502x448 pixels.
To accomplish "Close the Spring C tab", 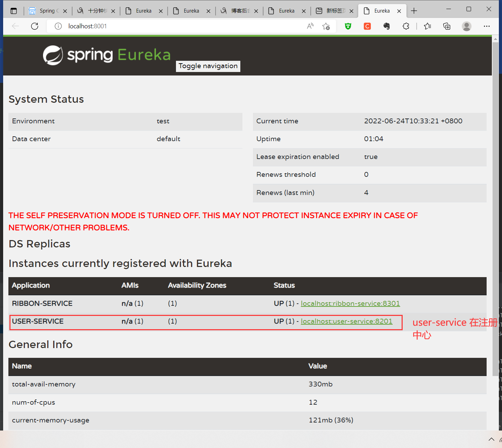I will click(x=65, y=11).
